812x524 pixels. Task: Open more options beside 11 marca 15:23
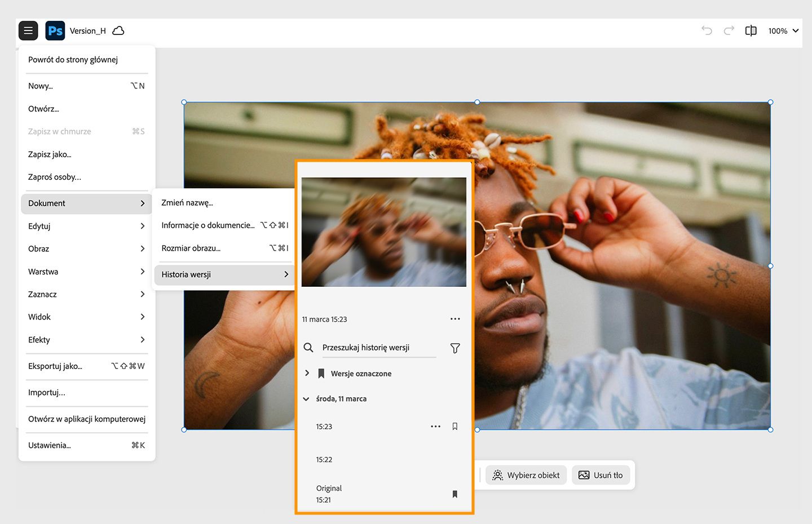tap(455, 319)
